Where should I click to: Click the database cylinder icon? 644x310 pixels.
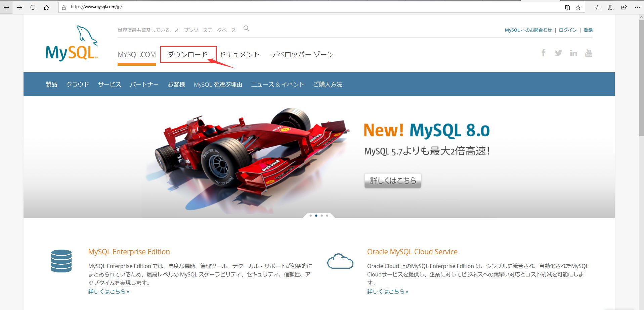61,261
